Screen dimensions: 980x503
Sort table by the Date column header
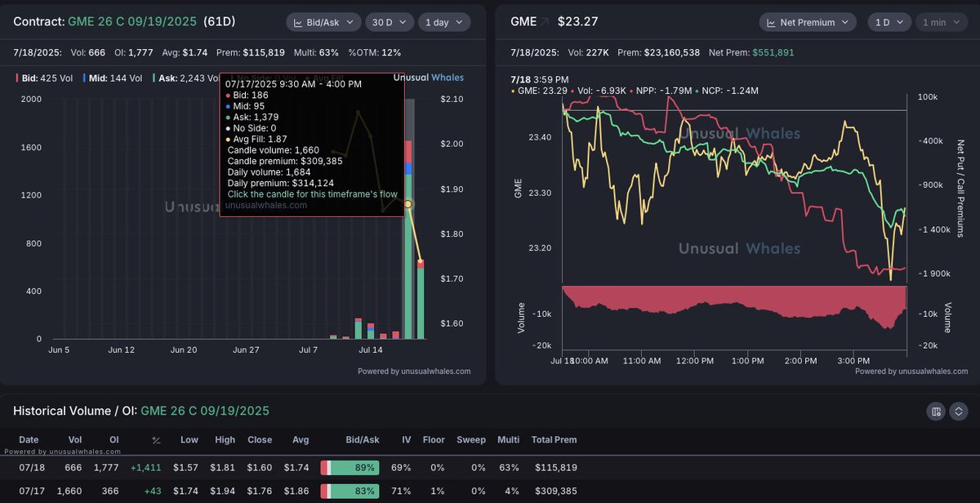pos(29,439)
